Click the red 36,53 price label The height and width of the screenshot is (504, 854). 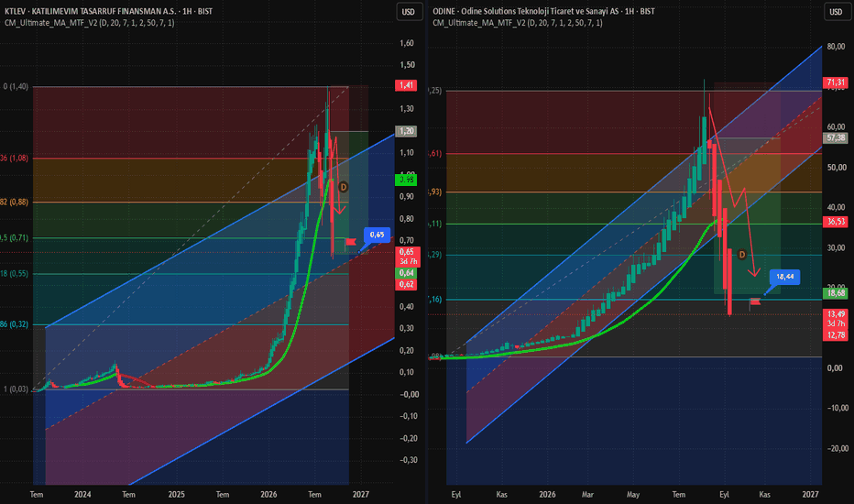836,222
